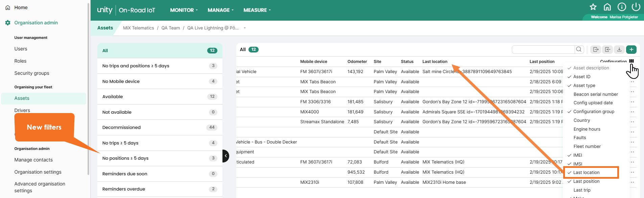Open the Unity logo
644x198 pixels.
[104, 10]
